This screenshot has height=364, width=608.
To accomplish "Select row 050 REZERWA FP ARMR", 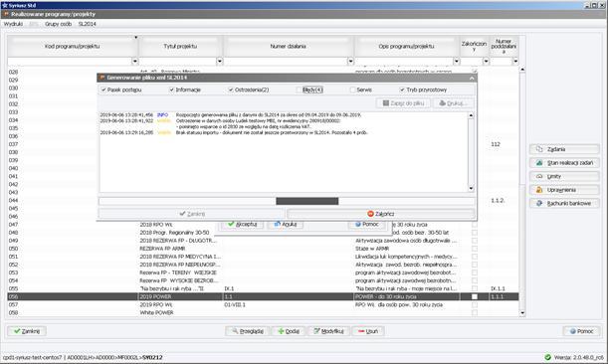I will click(x=263, y=249).
